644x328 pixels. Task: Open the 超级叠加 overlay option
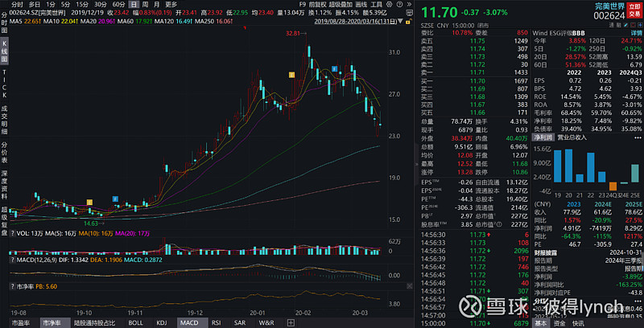(341, 5)
